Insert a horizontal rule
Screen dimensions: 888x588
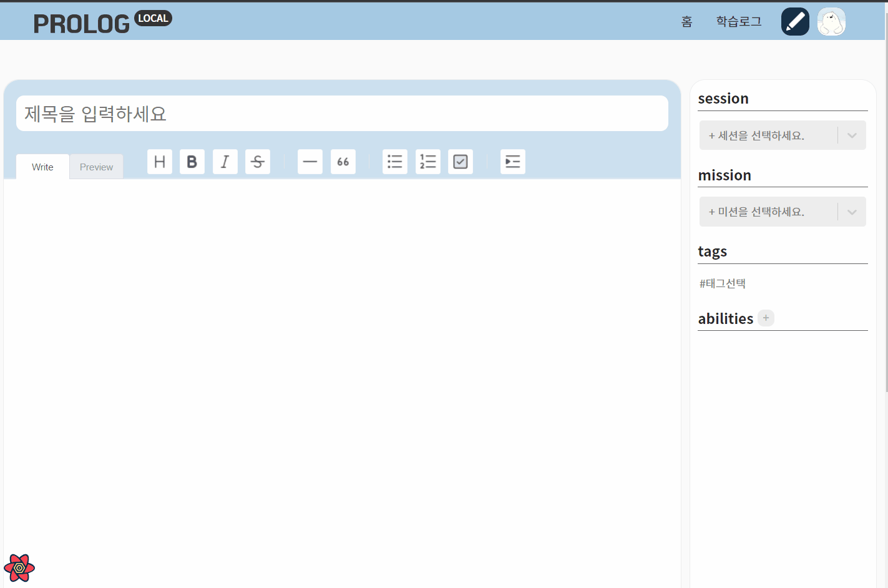[x=310, y=162]
